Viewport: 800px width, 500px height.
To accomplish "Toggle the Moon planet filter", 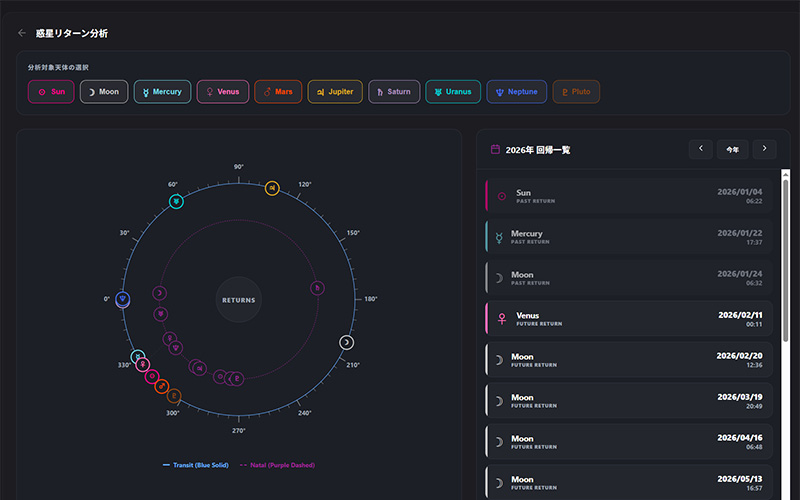I will (x=104, y=92).
